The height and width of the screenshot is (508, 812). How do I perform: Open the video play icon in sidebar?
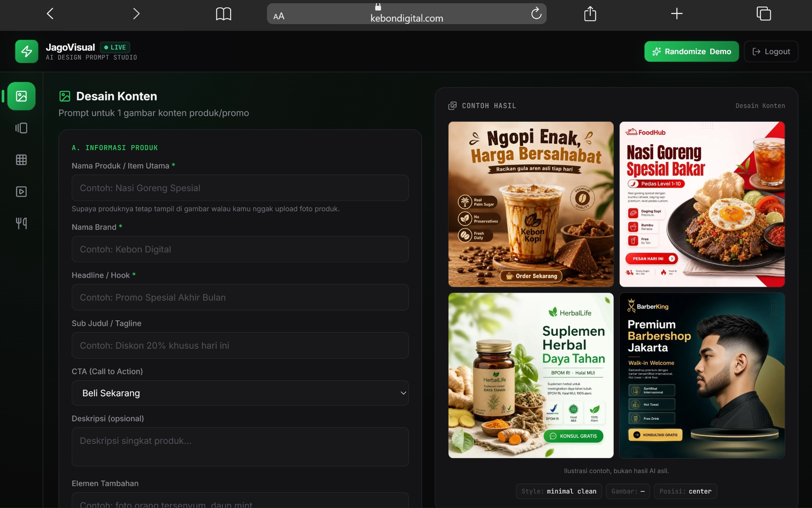[x=21, y=192]
